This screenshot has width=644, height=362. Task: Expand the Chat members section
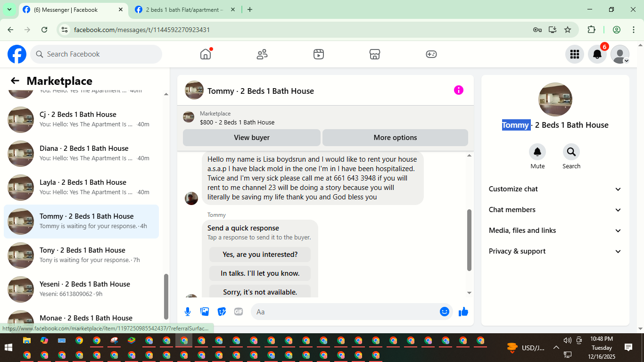point(555,210)
